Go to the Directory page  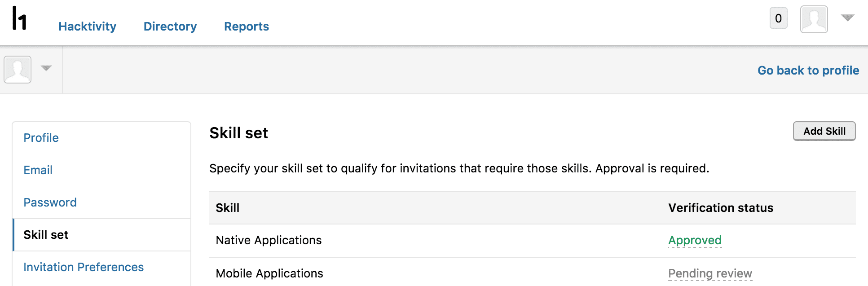click(x=170, y=26)
